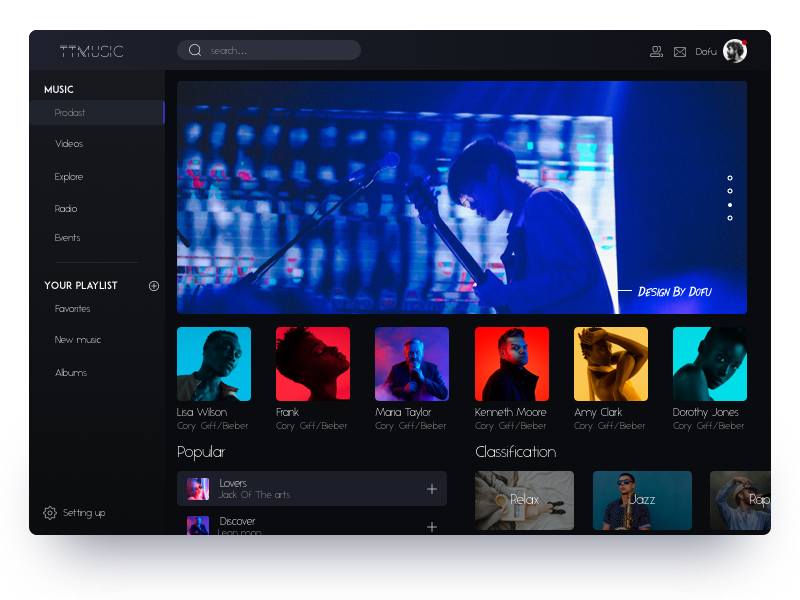This screenshot has width=800, height=600.
Task: Add Discover track with plus icon
Action: 432,527
